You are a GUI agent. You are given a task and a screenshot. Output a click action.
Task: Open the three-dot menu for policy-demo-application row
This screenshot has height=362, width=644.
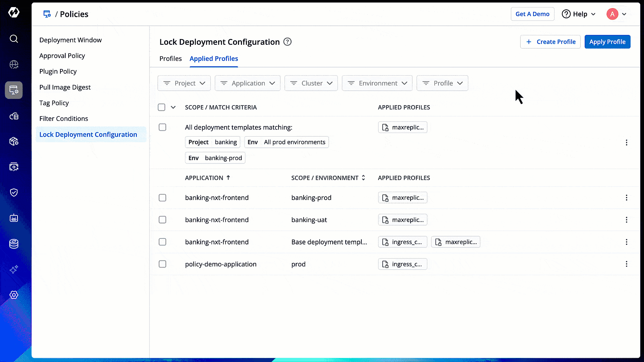626,264
